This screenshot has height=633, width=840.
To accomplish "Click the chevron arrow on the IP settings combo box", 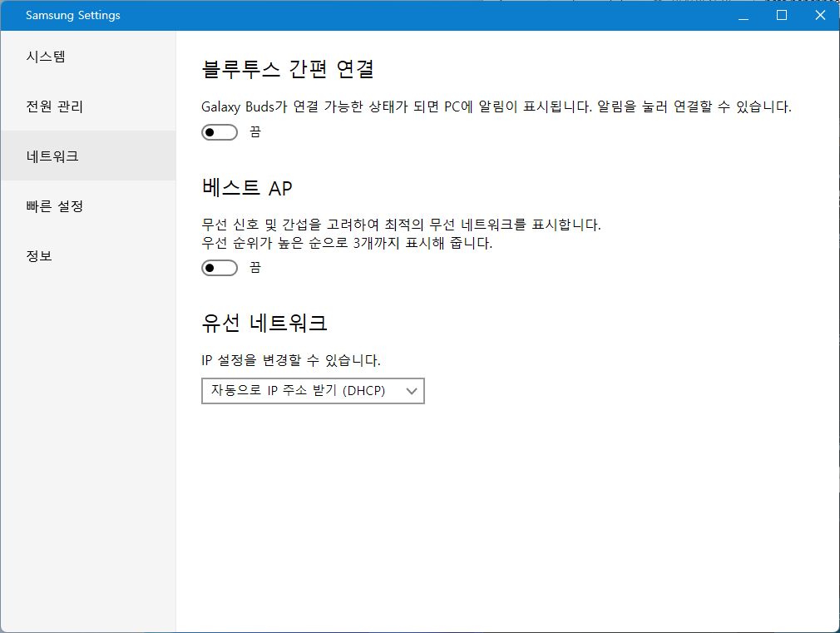I will (x=411, y=391).
